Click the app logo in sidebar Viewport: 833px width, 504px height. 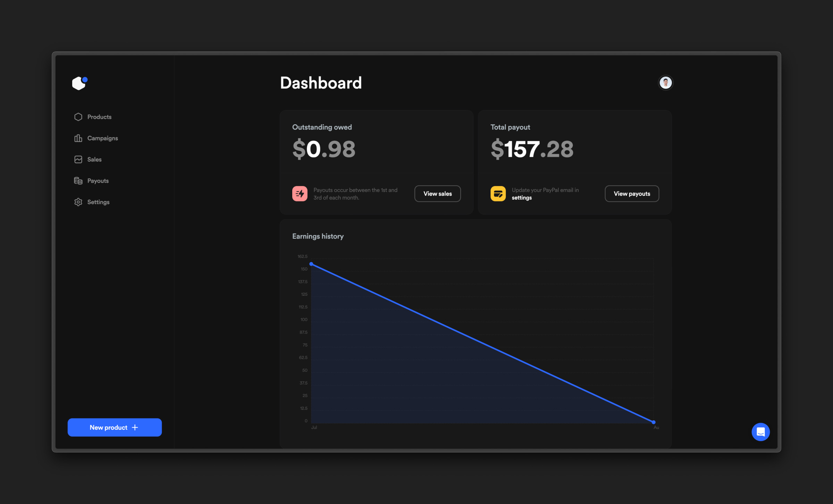coord(79,83)
